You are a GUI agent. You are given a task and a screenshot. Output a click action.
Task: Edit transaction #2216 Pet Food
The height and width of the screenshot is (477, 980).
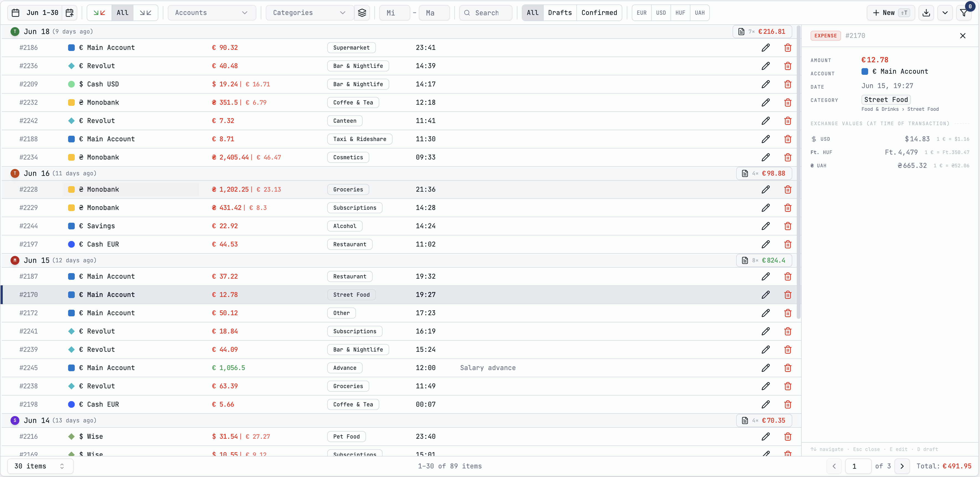(x=766, y=437)
